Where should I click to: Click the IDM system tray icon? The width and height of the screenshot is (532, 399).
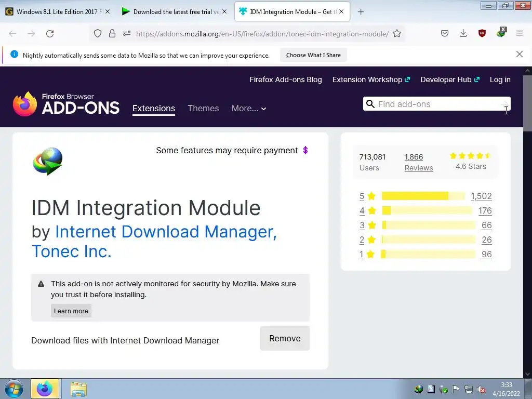click(x=419, y=389)
